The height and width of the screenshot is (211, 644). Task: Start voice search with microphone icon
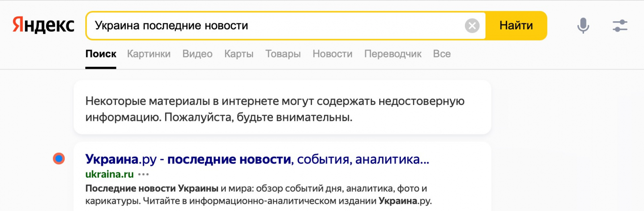[x=583, y=26]
